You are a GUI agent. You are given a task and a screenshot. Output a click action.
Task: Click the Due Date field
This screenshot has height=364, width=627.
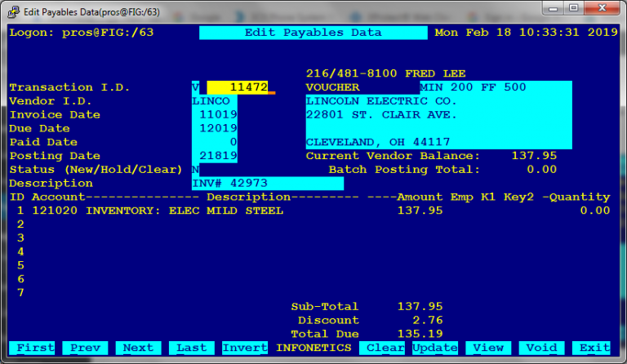pos(216,129)
